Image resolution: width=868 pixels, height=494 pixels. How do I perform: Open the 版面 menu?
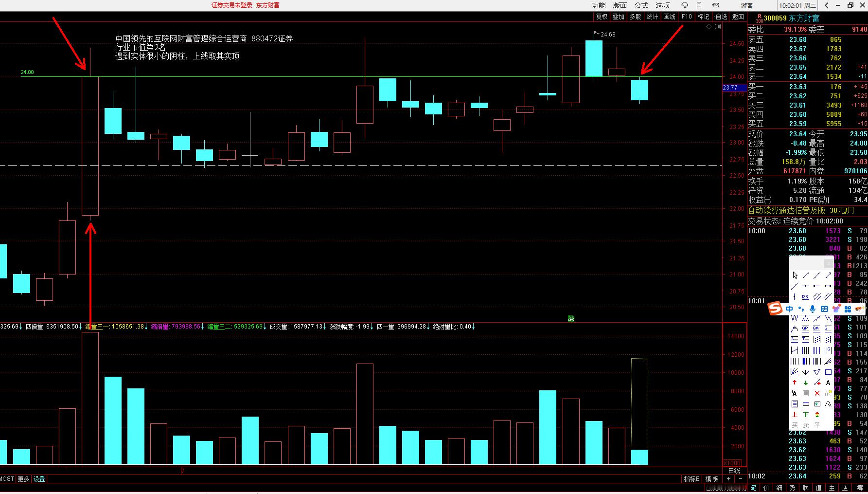tap(620, 5)
